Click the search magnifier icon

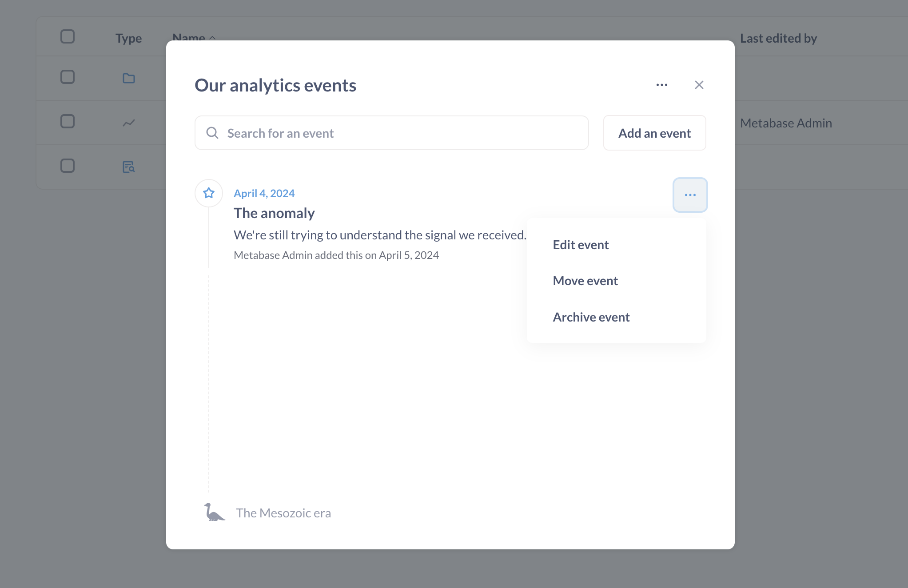212,133
